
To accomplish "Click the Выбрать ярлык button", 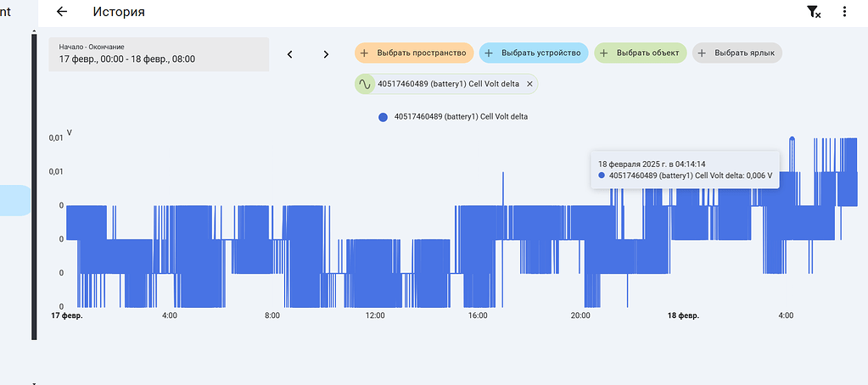I will (737, 53).
